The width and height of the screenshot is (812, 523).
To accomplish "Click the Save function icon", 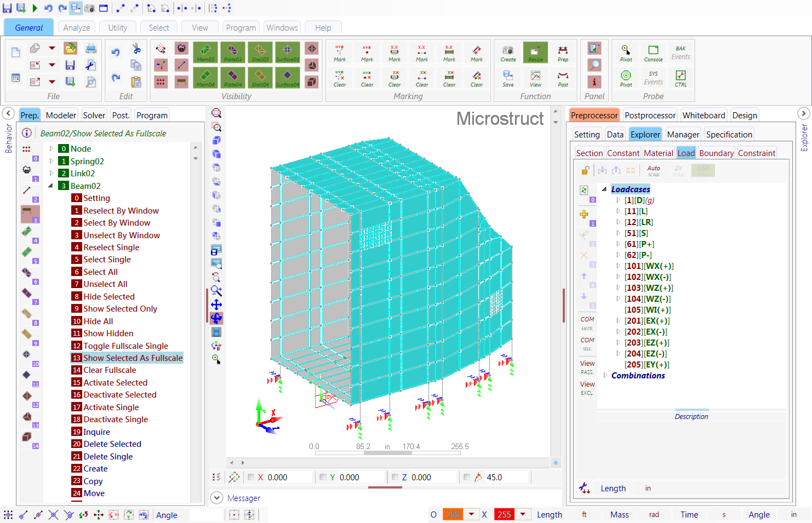I will pyautogui.click(x=508, y=78).
